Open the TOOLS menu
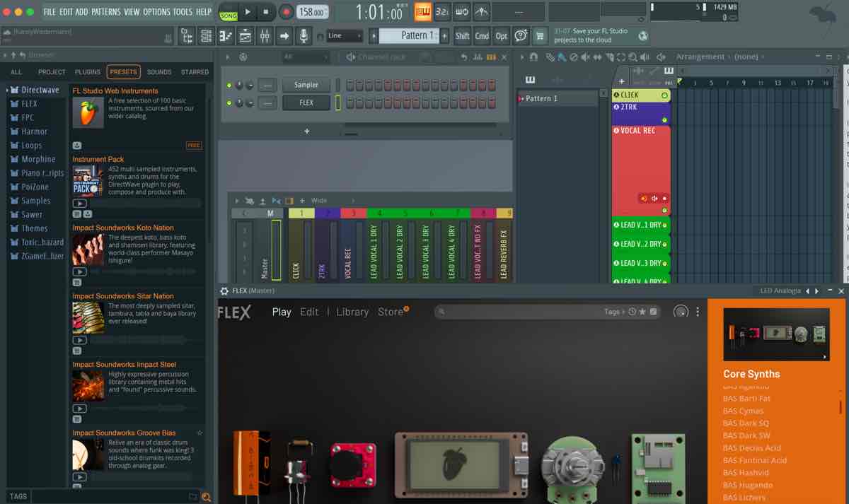The image size is (849, 504). [183, 12]
